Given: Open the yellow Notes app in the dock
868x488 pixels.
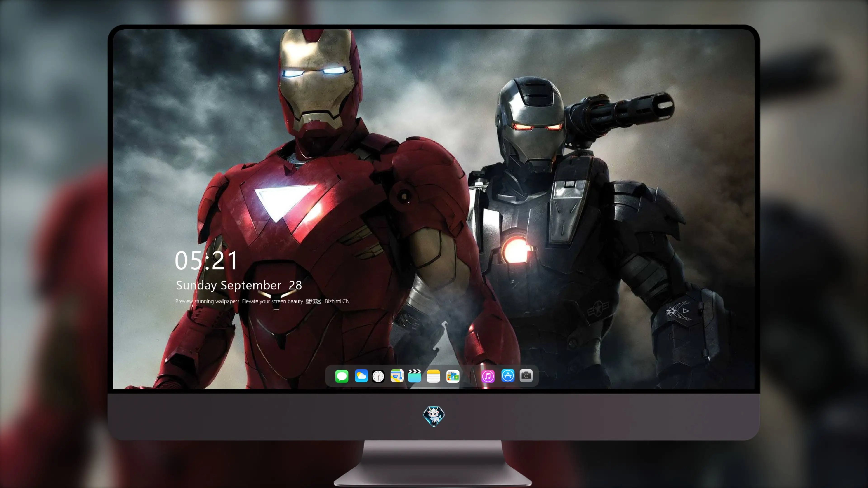Looking at the screenshot, I should click(433, 376).
